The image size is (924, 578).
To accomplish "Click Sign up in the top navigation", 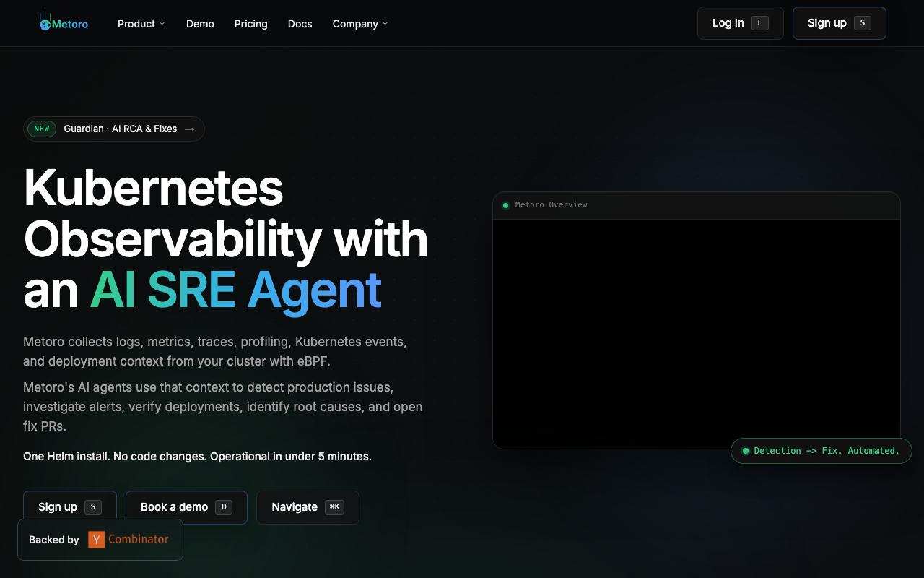I will 840,23.
